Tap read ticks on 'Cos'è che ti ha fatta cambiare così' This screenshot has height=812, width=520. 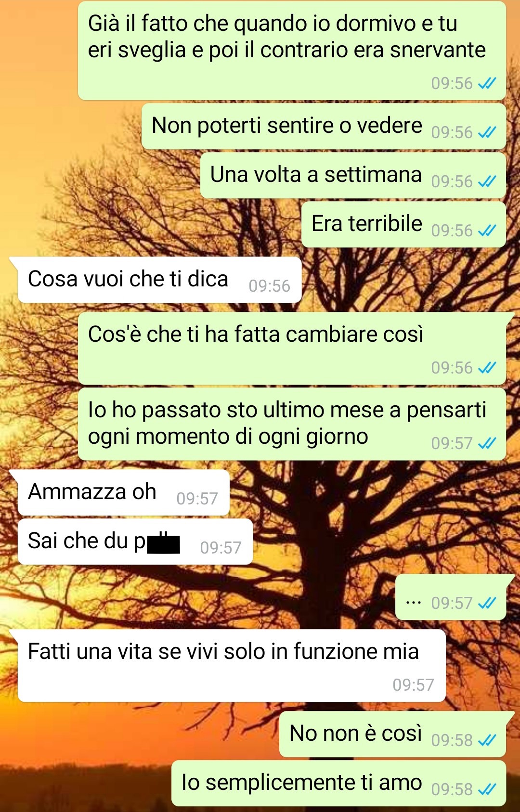point(487,368)
